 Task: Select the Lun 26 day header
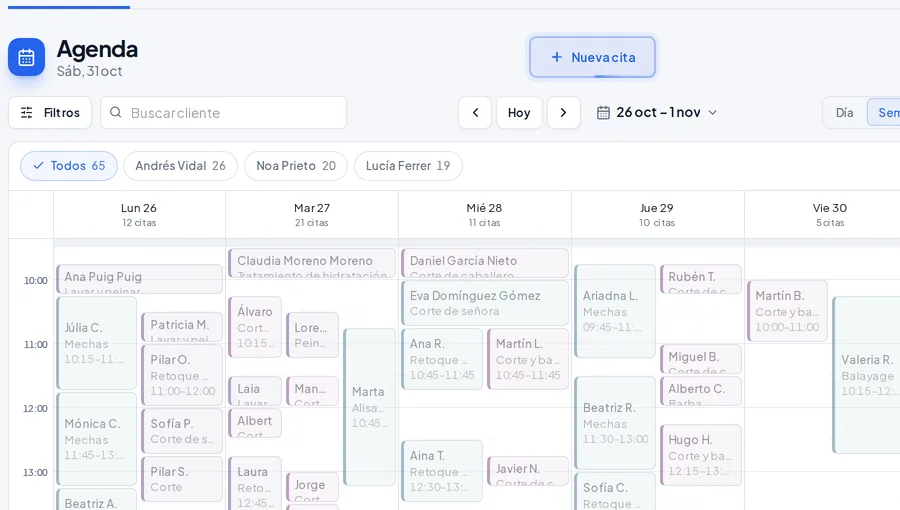coord(139,215)
